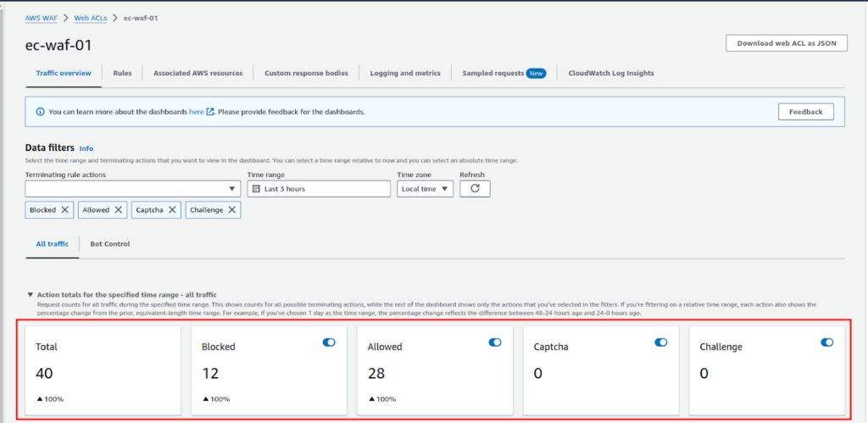Image resolution: width=868 pixels, height=423 pixels.
Task: Open the Web ACLs breadcrumb link
Action: click(x=90, y=18)
